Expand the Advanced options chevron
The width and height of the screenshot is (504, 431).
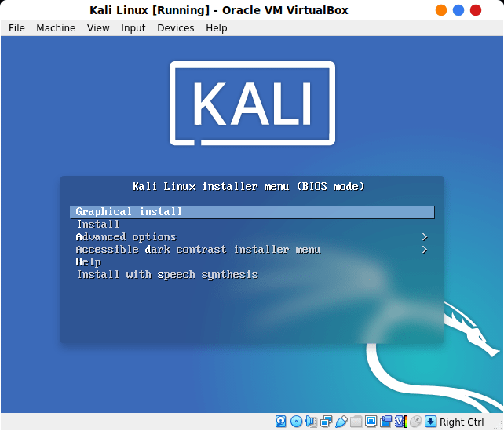[425, 237]
